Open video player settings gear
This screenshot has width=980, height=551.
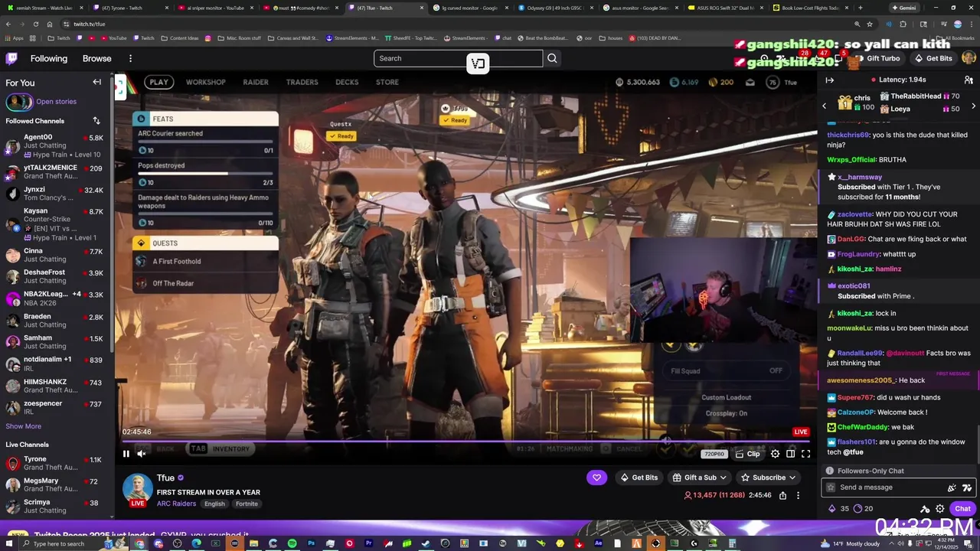(x=775, y=454)
